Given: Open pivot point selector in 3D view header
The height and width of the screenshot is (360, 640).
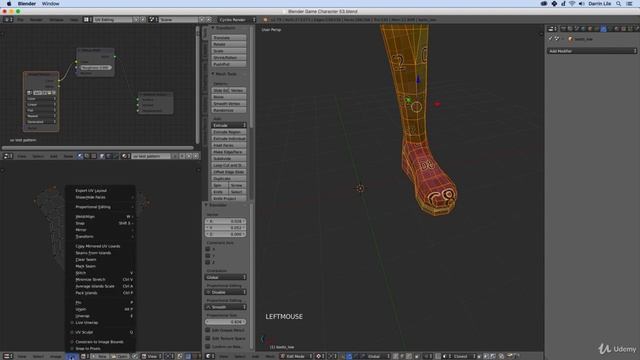Looking at the screenshot, I should [x=333, y=356].
